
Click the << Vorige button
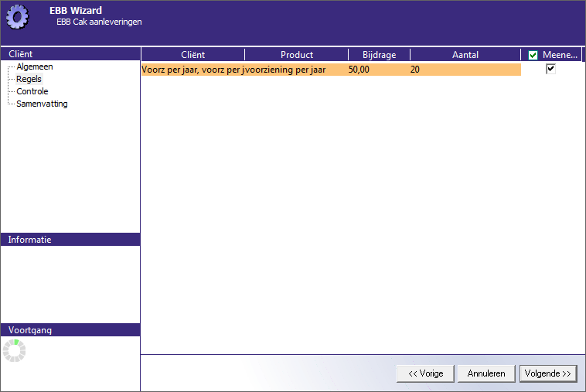coord(425,373)
